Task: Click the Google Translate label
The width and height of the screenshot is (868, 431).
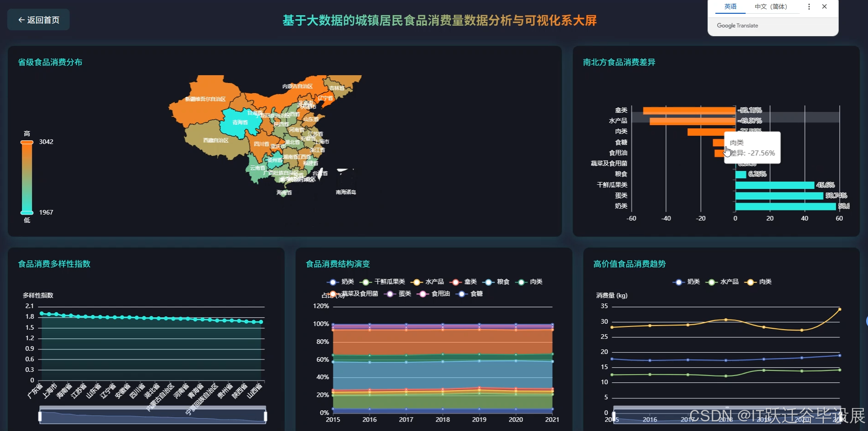Action: [737, 26]
